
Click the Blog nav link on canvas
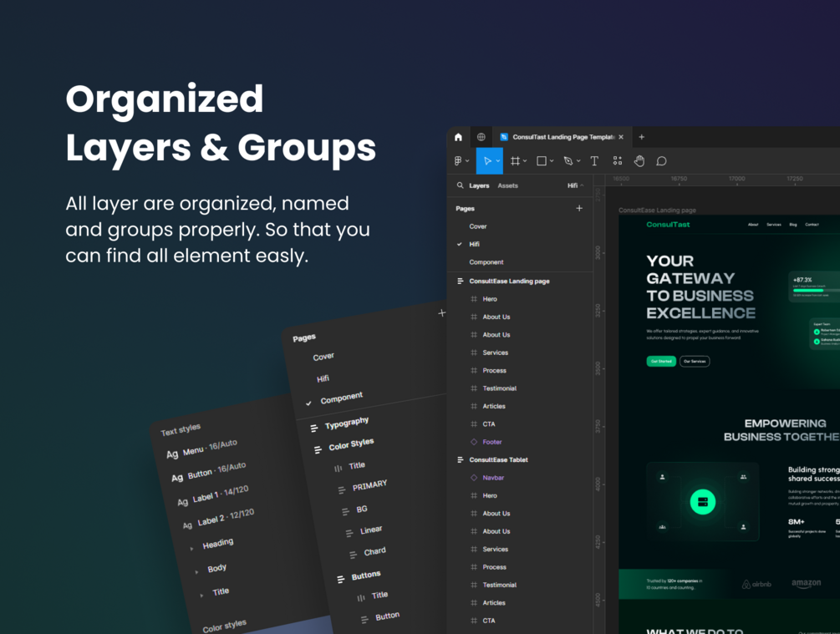pos(793,225)
